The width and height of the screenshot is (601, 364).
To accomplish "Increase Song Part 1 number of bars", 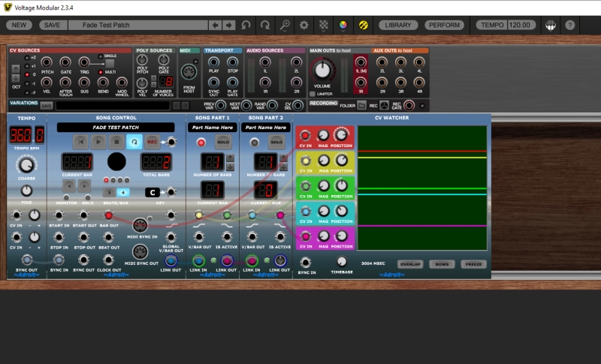I will pyautogui.click(x=230, y=158).
